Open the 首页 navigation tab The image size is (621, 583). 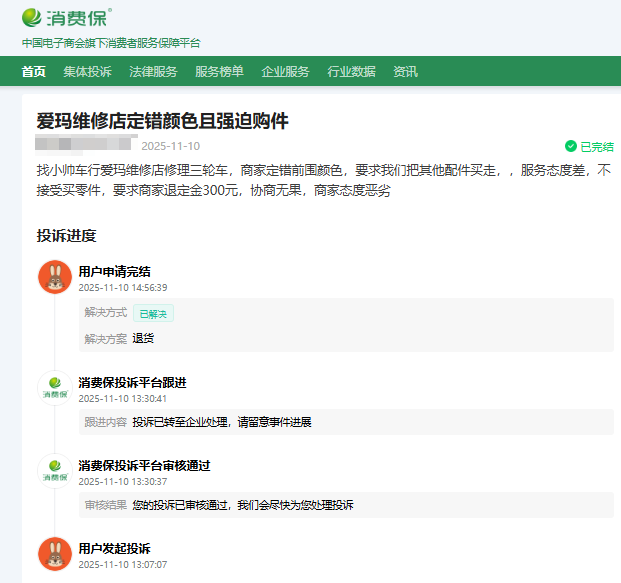click(34, 72)
